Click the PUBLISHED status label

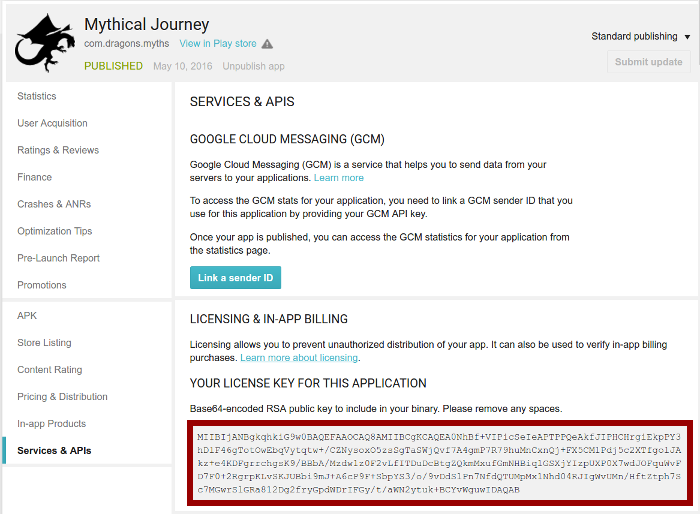point(113,66)
